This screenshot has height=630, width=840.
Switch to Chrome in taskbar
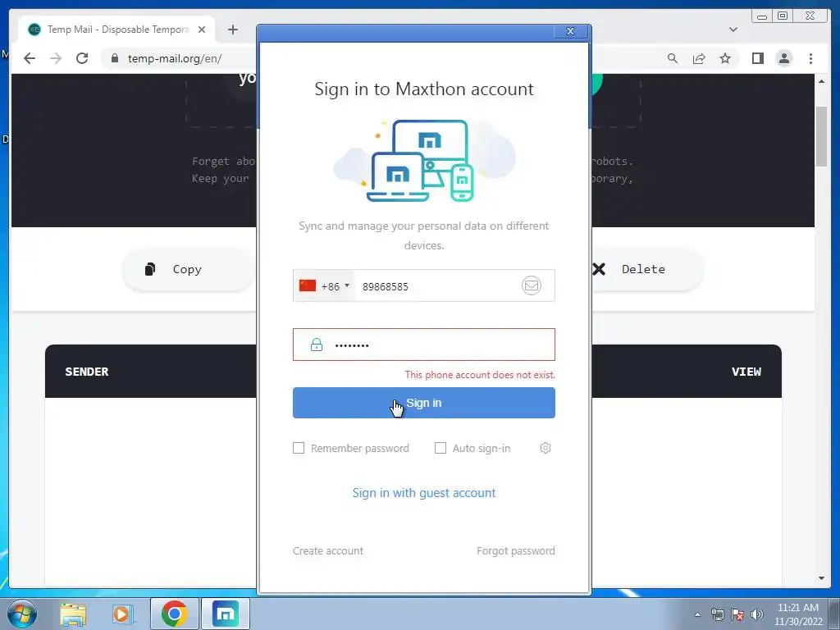pos(174,614)
